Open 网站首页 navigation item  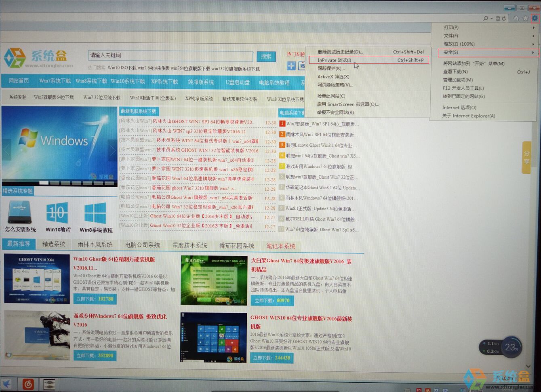click(x=19, y=81)
